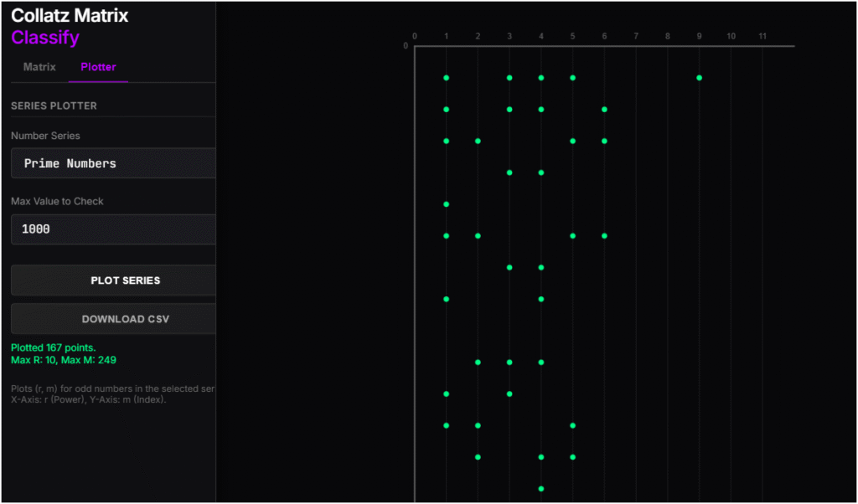The height and width of the screenshot is (504, 858).
Task: Click the purple Classify heading
Action: click(45, 38)
